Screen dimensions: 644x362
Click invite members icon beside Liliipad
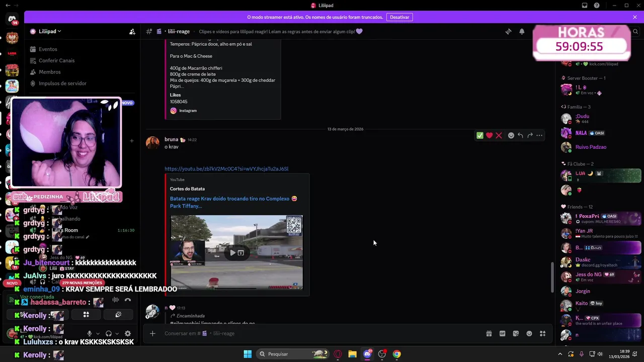coord(132,31)
